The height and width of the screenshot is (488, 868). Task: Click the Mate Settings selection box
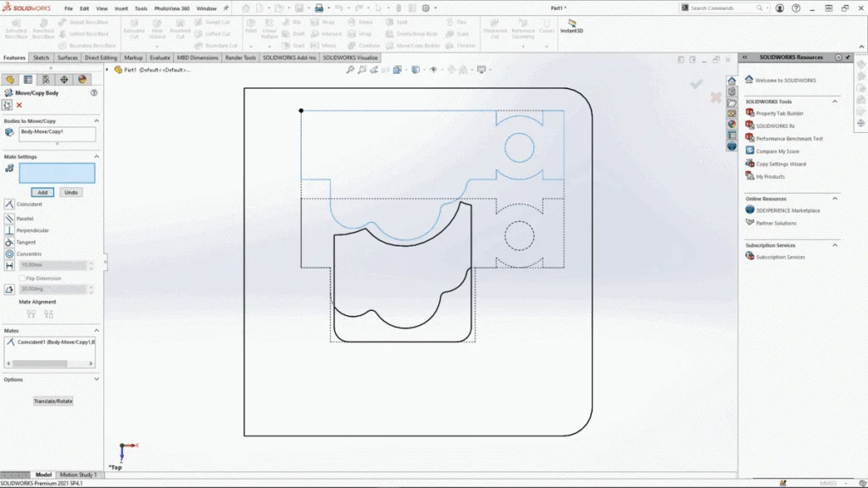pyautogui.click(x=57, y=173)
